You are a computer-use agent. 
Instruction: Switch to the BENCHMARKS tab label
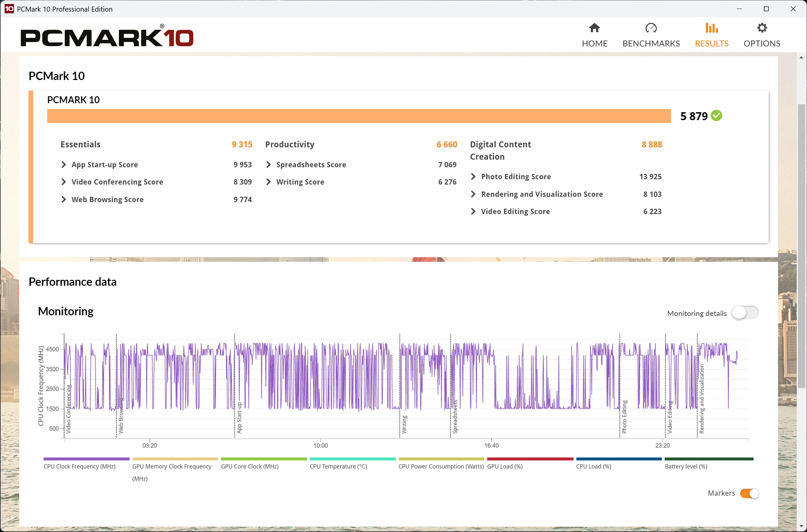tap(651, 43)
